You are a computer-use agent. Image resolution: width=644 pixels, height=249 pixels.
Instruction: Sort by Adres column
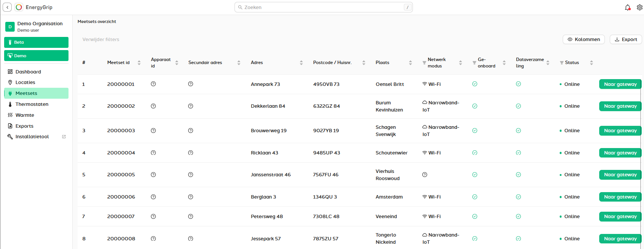click(x=301, y=63)
